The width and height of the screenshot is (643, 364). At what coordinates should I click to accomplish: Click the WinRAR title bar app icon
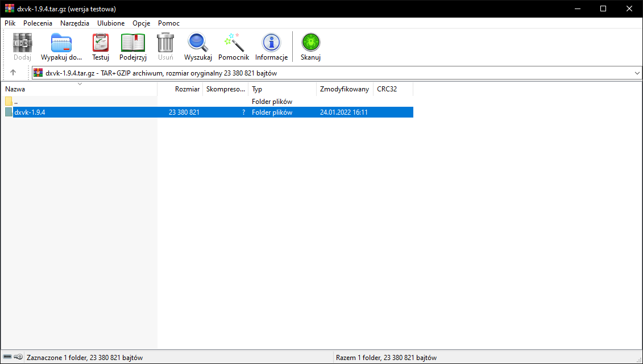10,9
